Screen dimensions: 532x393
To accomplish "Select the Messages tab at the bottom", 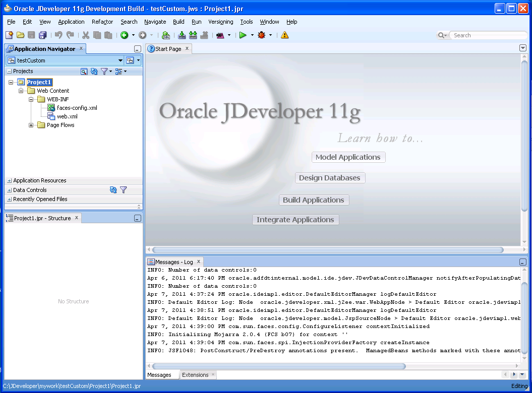I will click(159, 375).
